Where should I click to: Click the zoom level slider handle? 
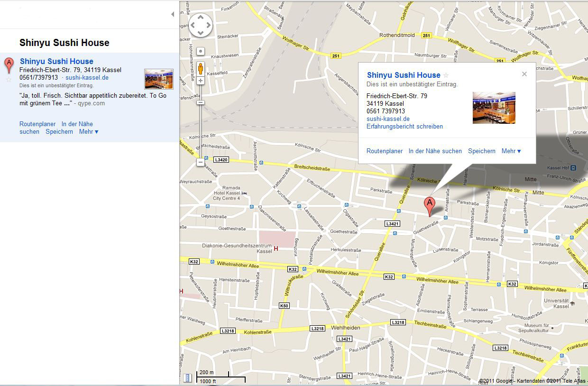click(x=201, y=102)
